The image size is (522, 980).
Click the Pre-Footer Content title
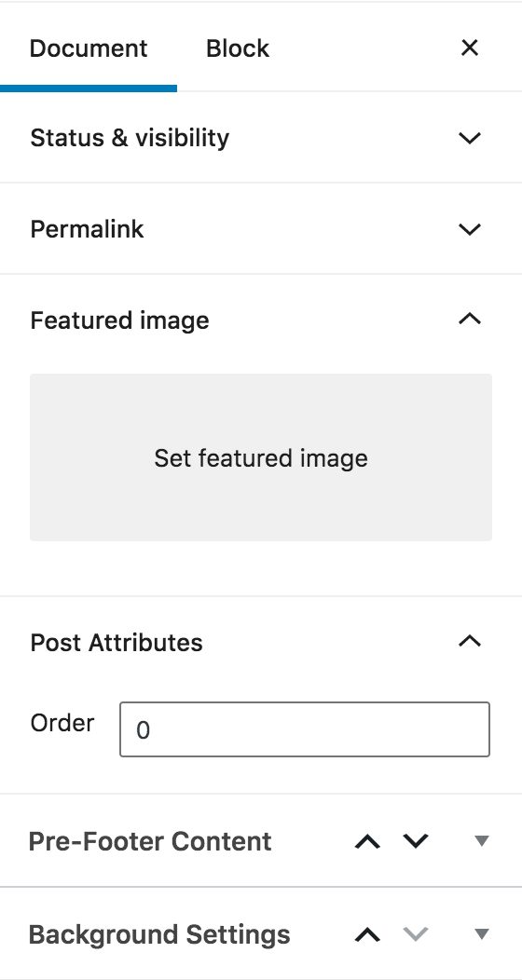click(x=150, y=841)
